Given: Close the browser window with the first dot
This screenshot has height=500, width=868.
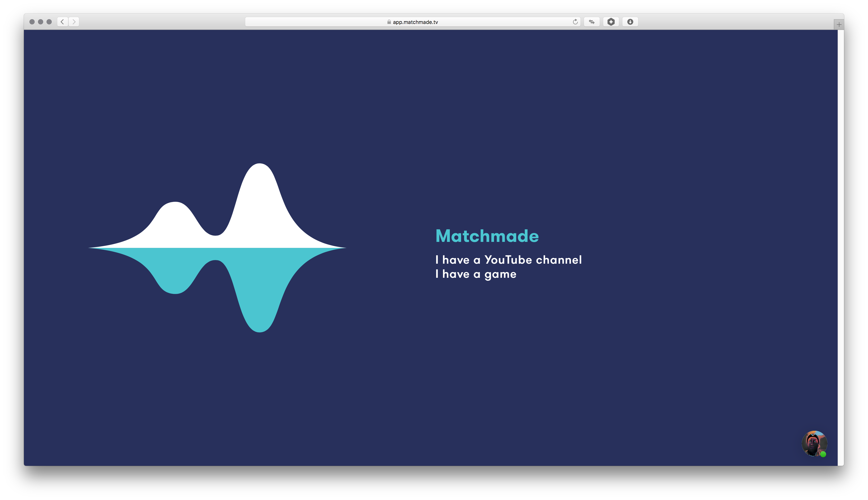Looking at the screenshot, I should click(x=32, y=22).
